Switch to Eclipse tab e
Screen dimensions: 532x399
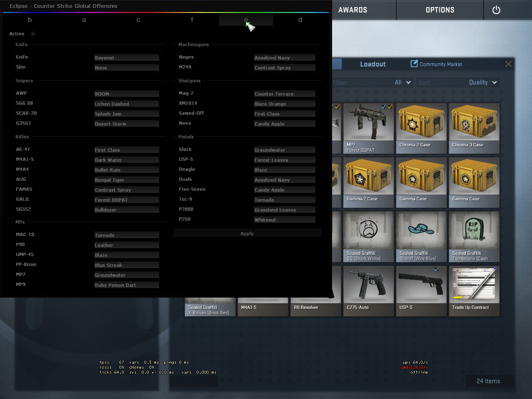[246, 20]
